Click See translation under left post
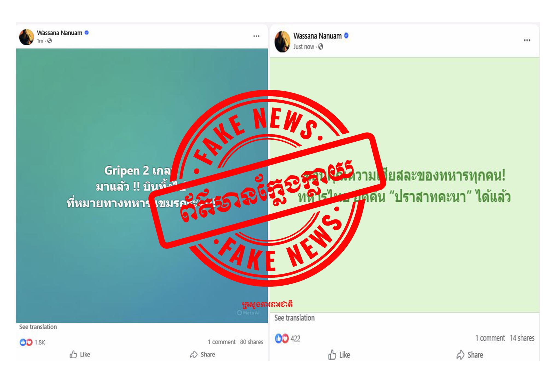This screenshot has height=392, width=560. click(38, 327)
